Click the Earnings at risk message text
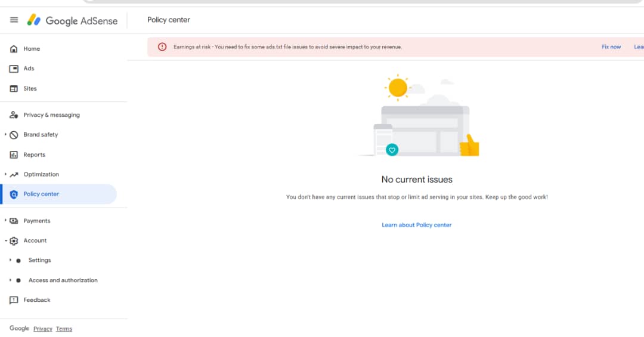 coord(287,47)
